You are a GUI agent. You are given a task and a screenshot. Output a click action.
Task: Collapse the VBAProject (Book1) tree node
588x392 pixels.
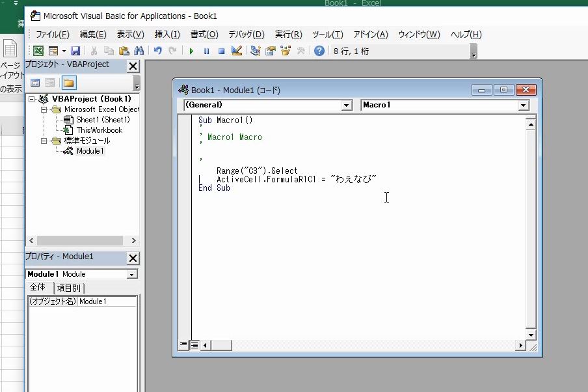[x=31, y=99]
